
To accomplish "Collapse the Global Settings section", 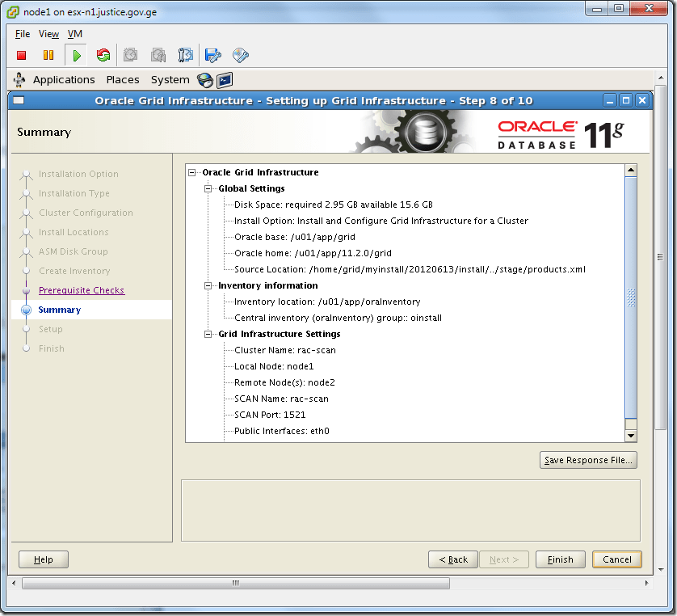I will [x=208, y=188].
